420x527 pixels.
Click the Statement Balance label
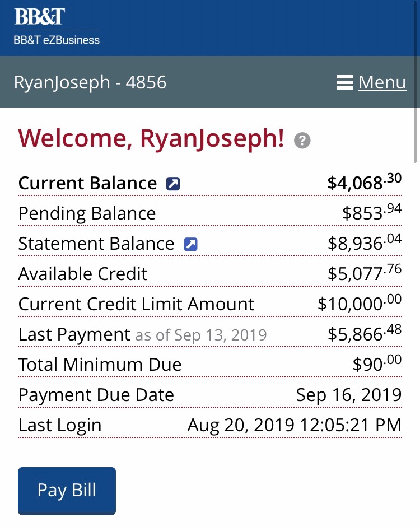point(96,244)
